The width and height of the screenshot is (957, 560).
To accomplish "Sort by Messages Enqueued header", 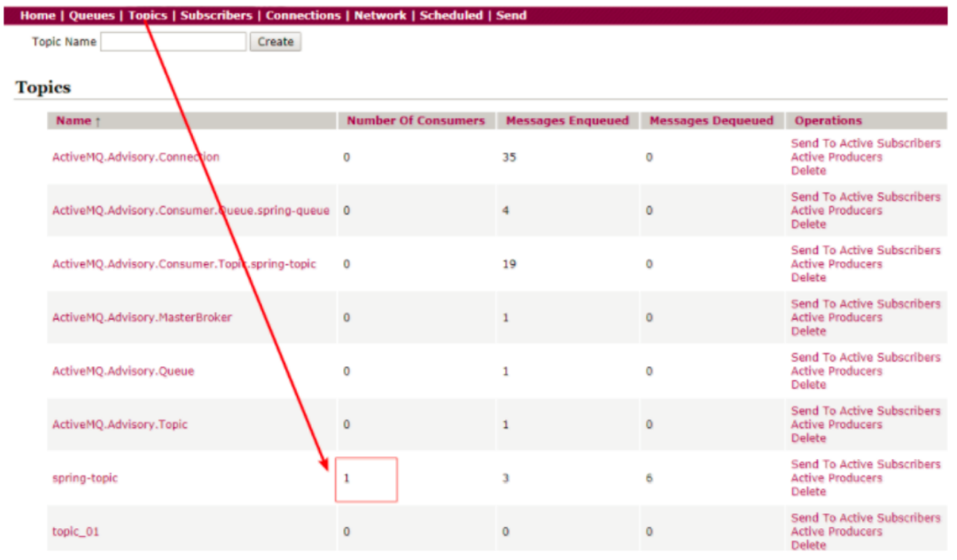I will (x=567, y=121).
